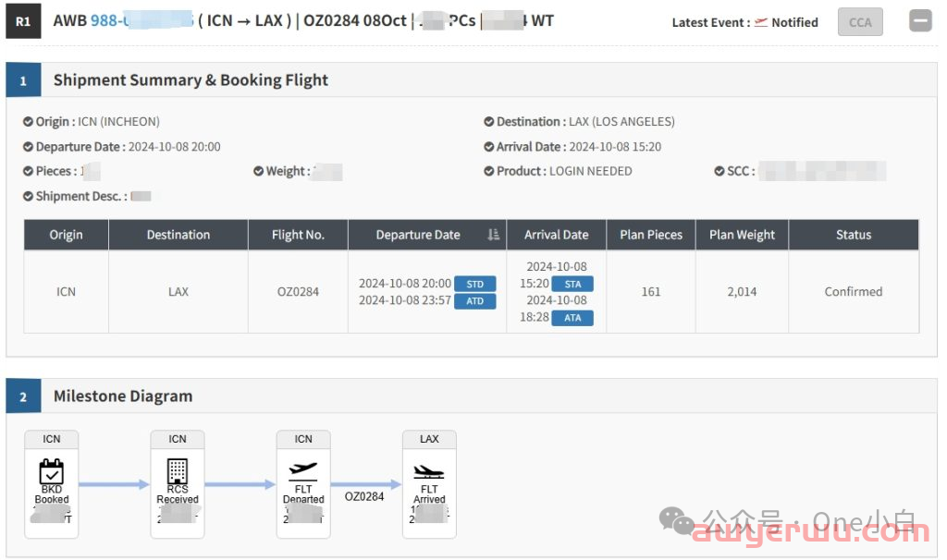
Task: Collapse the R1 shipment panel with minus button
Action: pos(920,21)
